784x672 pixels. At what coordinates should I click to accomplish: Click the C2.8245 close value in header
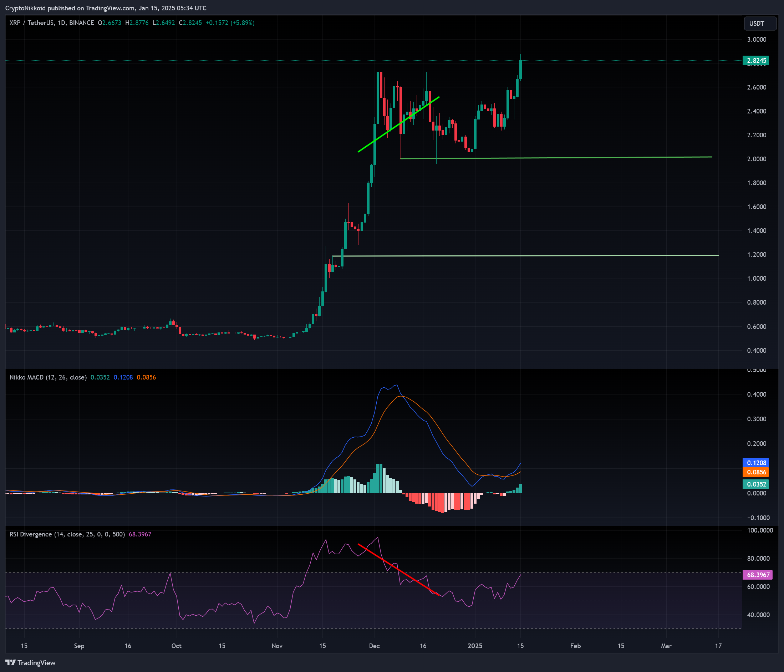[x=190, y=23]
